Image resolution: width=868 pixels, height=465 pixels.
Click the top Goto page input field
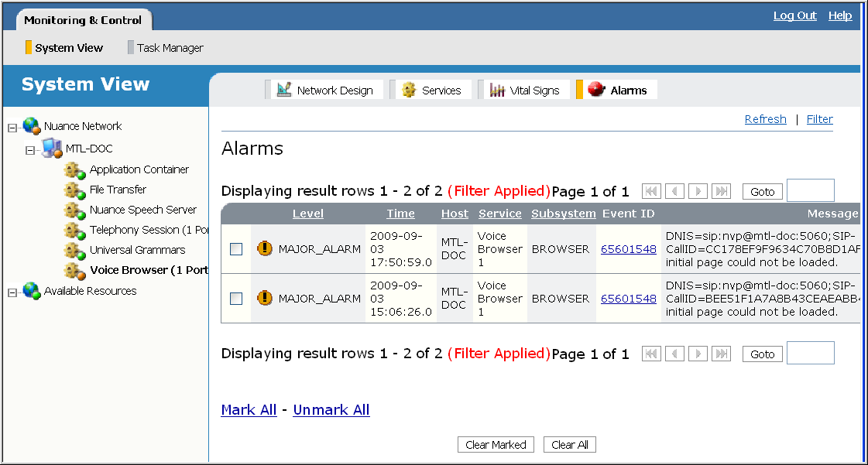coord(810,190)
